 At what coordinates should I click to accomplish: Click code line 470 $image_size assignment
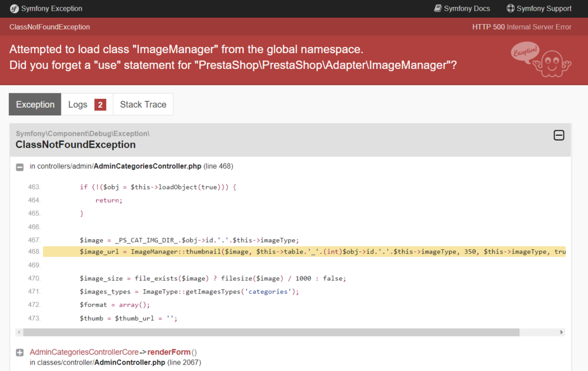(x=213, y=278)
